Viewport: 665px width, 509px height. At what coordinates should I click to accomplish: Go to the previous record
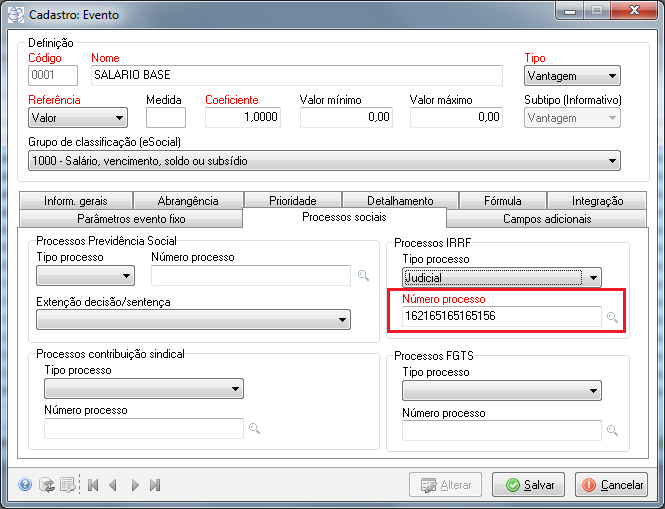113,485
